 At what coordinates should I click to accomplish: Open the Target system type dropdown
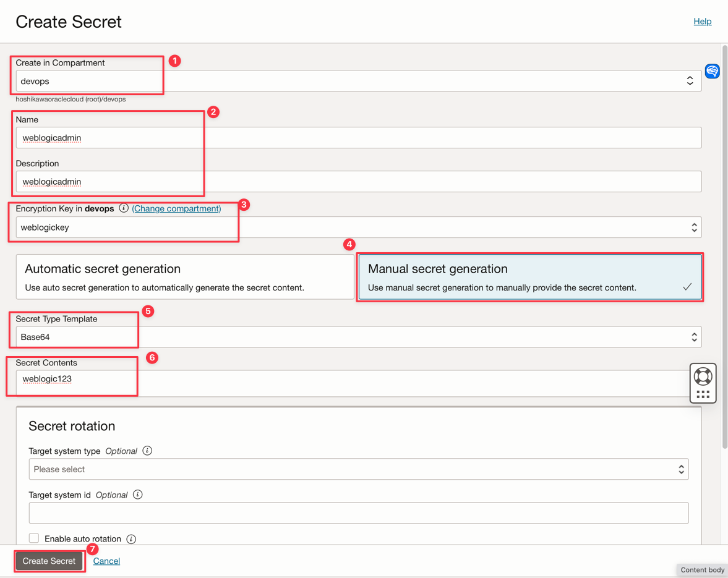click(x=359, y=469)
